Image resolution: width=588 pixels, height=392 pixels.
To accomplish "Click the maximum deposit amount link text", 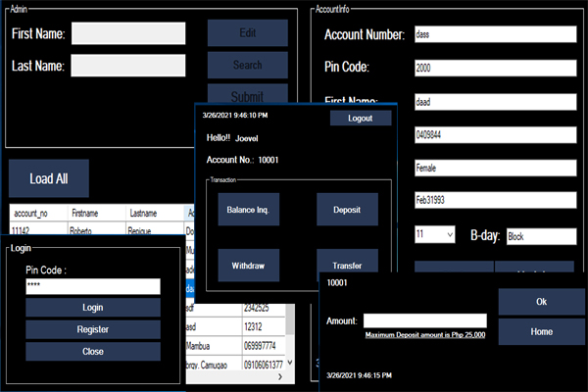I will [x=425, y=335].
